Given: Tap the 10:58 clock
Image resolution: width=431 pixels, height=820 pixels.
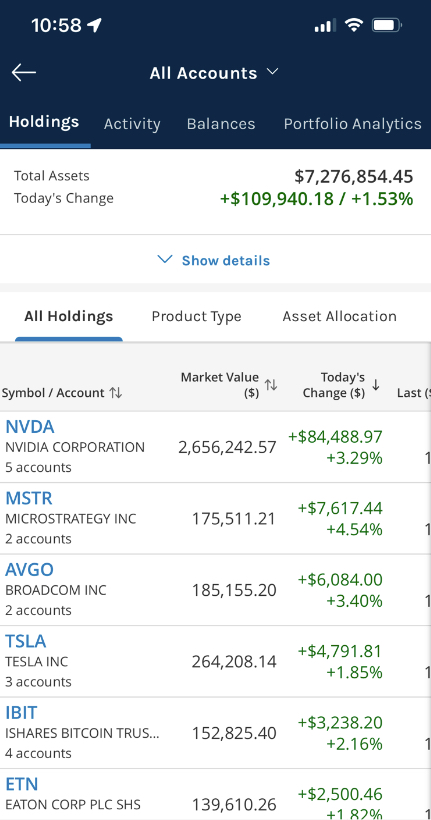Looking at the screenshot, I should (56, 25).
